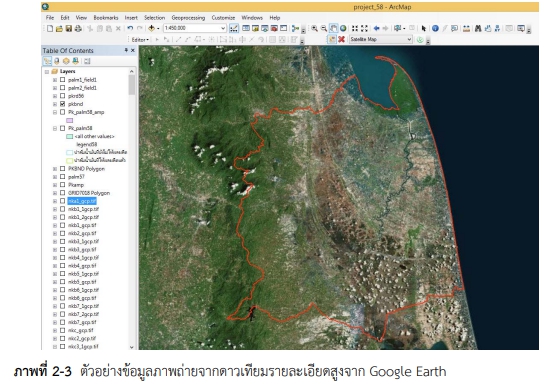The height and width of the screenshot is (388, 548).
Task: Click the Add Data button
Action: 152,29
